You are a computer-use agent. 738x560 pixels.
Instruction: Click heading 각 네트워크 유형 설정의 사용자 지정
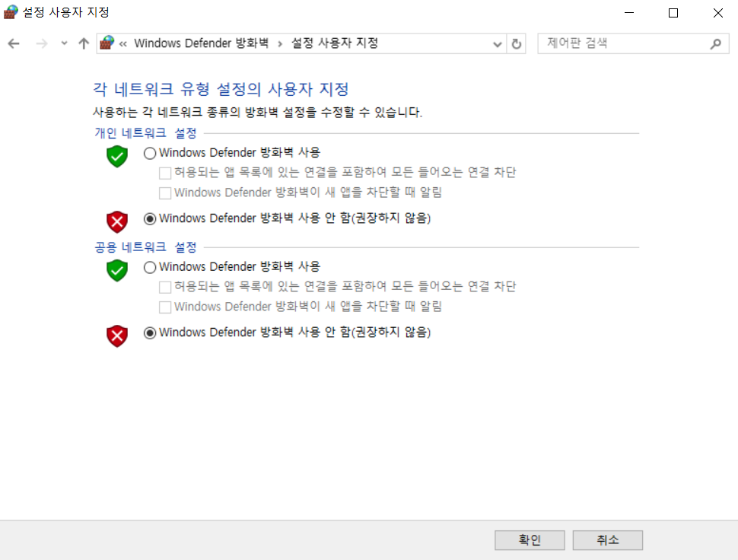[221, 89]
